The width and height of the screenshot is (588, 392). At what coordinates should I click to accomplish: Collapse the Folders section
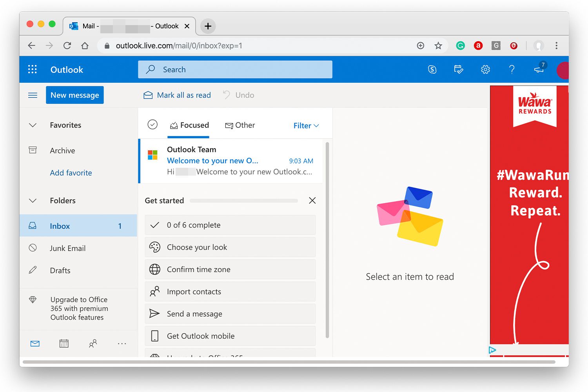click(x=33, y=201)
